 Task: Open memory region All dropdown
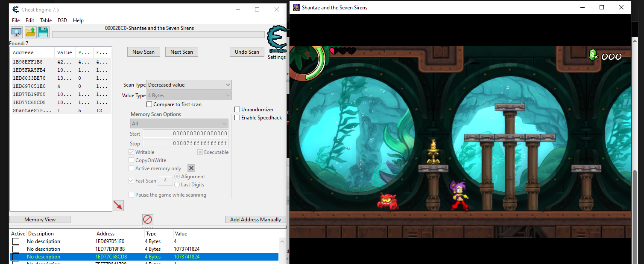coord(179,124)
